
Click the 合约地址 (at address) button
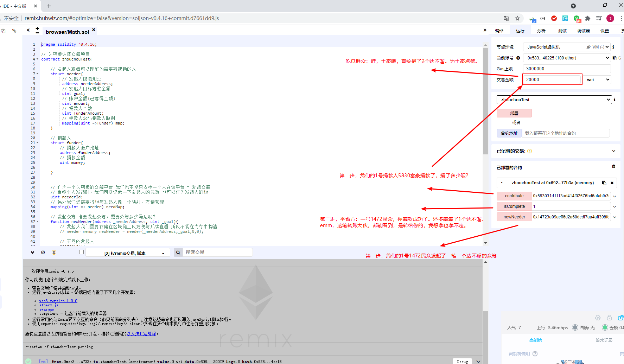click(509, 133)
